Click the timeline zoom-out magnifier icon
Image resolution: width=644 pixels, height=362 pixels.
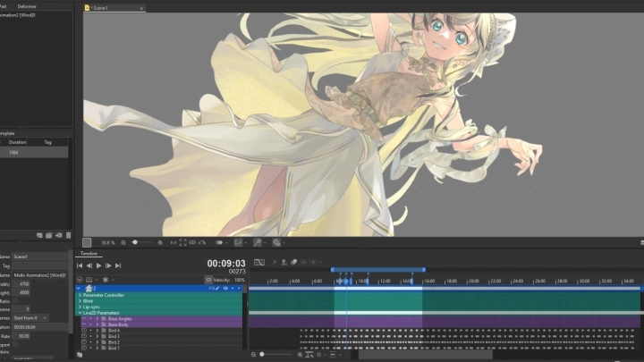pos(251,355)
